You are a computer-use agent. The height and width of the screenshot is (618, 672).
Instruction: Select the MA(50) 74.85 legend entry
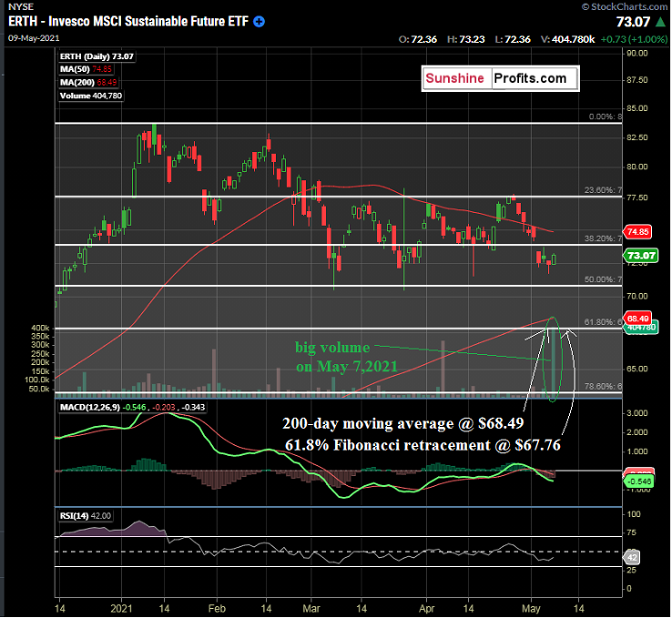(x=86, y=69)
